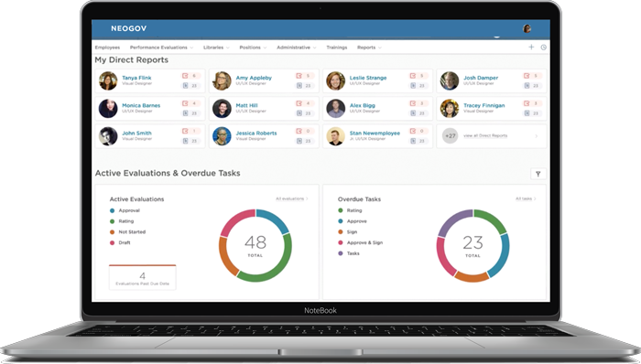Click blue Approve segment of 23-total donut

(502, 255)
